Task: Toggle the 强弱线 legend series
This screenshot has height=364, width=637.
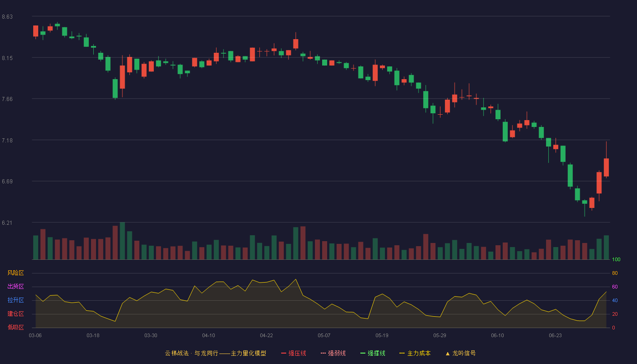Action: click(x=333, y=353)
